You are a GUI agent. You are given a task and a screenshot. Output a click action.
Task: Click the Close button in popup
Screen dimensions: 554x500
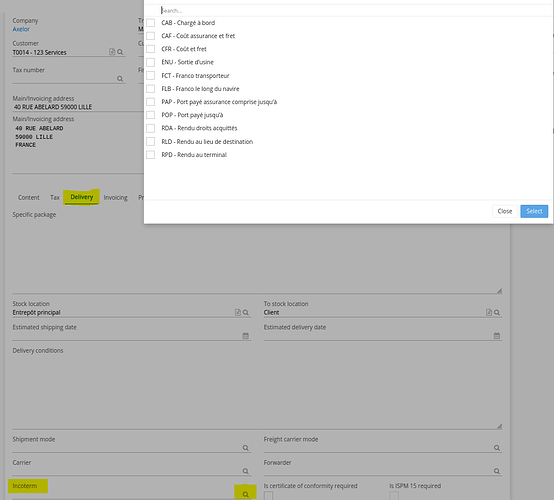tap(505, 211)
